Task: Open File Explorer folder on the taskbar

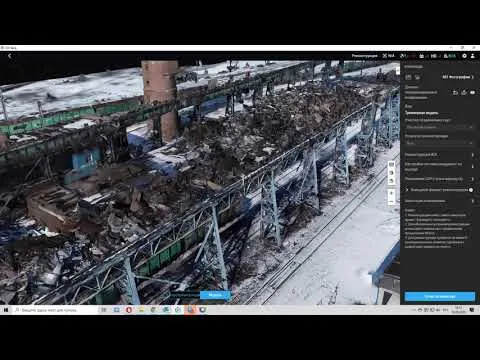Action: point(141,310)
